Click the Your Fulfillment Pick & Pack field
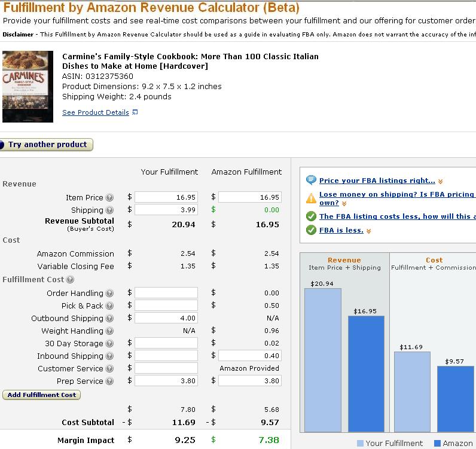The image size is (476, 449). (x=166, y=305)
